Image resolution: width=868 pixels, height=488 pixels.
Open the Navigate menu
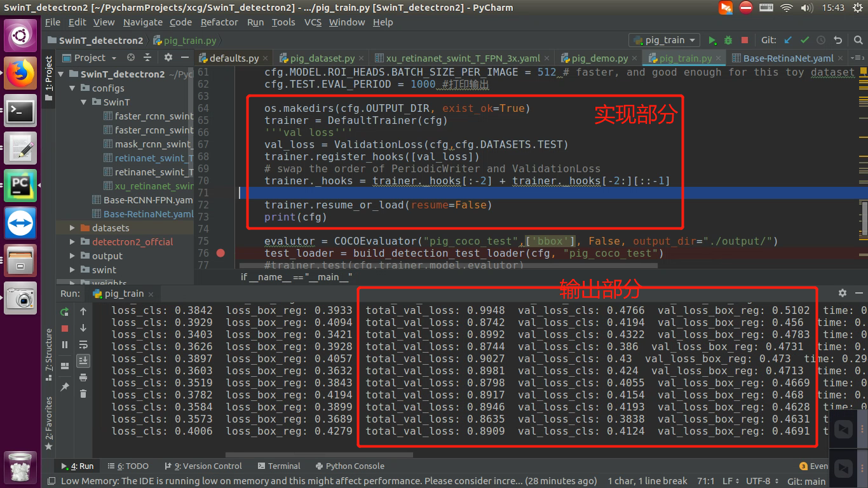(143, 22)
